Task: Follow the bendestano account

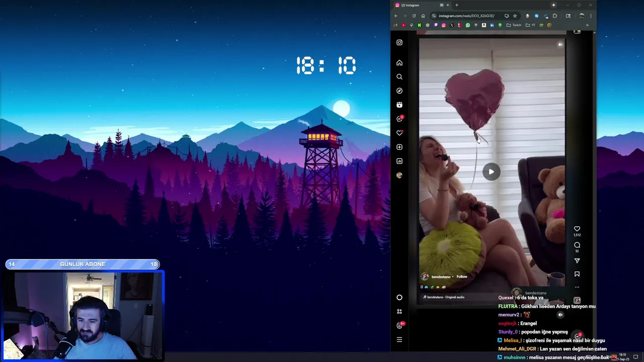Action: coord(462,277)
